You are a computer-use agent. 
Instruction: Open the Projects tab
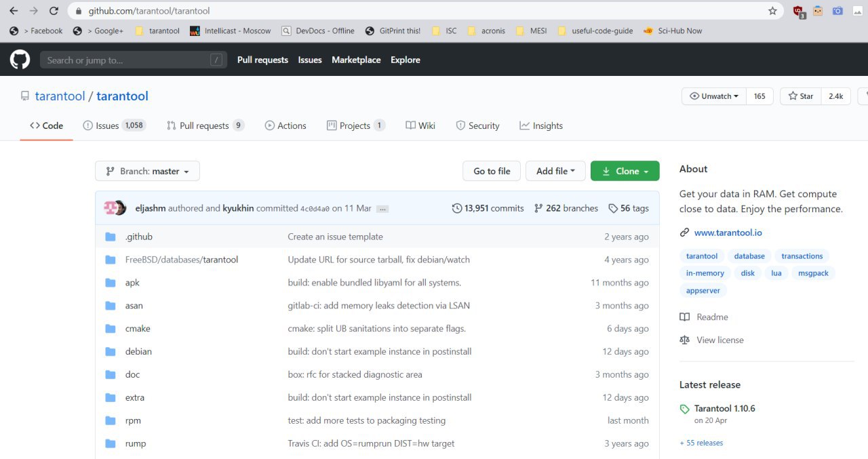(x=355, y=125)
